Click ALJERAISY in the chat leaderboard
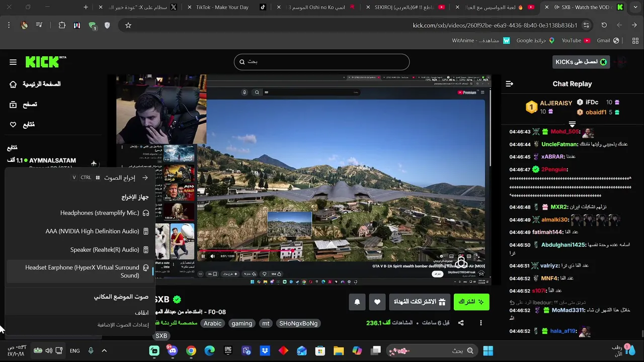Screen dimensions: 644x362 pyautogui.click(x=556, y=103)
